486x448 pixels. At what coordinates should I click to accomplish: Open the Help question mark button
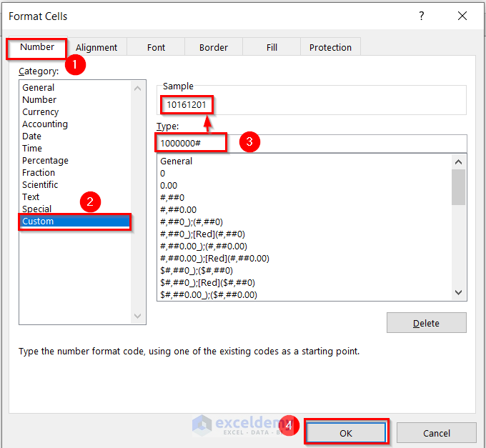click(421, 16)
